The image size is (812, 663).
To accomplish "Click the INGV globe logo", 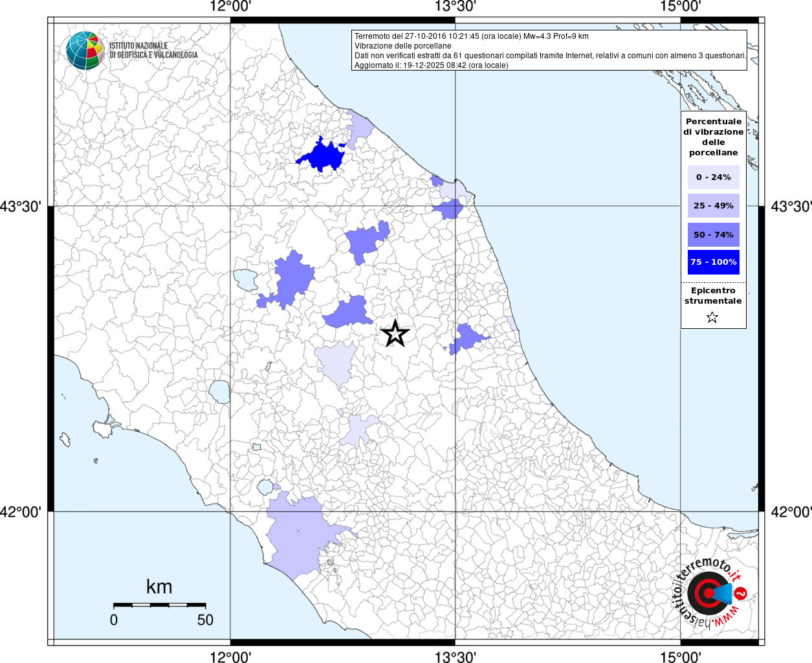I will pyautogui.click(x=85, y=51).
